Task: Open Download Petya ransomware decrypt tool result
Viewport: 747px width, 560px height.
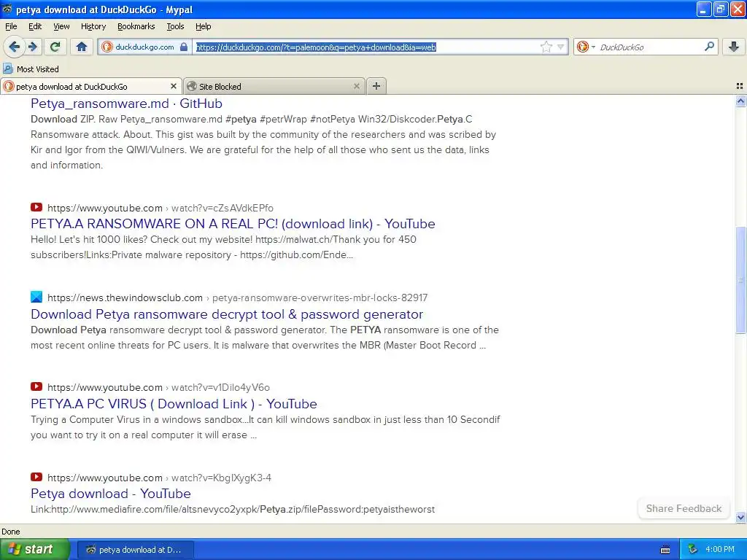Action: [x=227, y=314]
